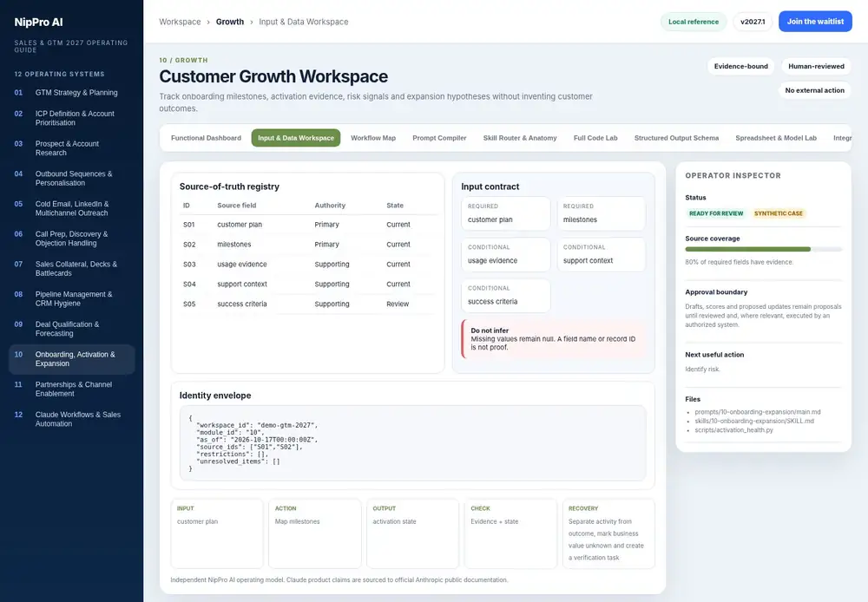Viewport: 868px width, 602px height.
Task: Click S01 customer plan source field
Action: pos(240,225)
